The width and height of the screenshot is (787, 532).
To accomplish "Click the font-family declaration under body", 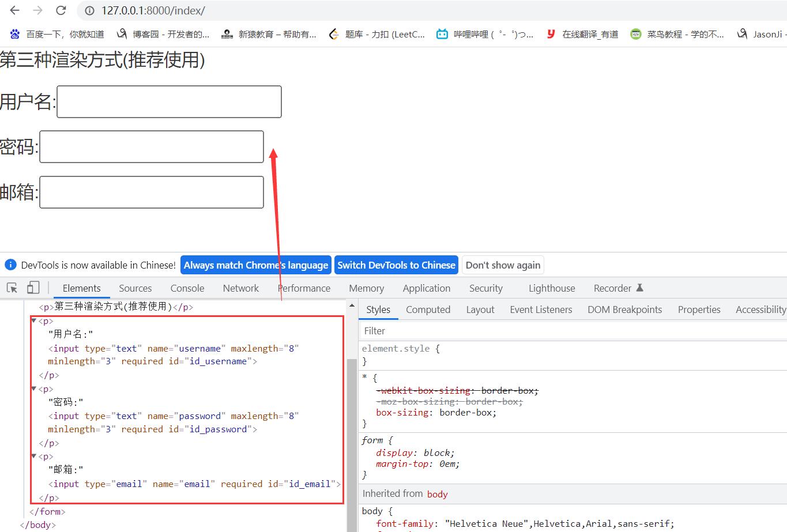I will (525, 523).
